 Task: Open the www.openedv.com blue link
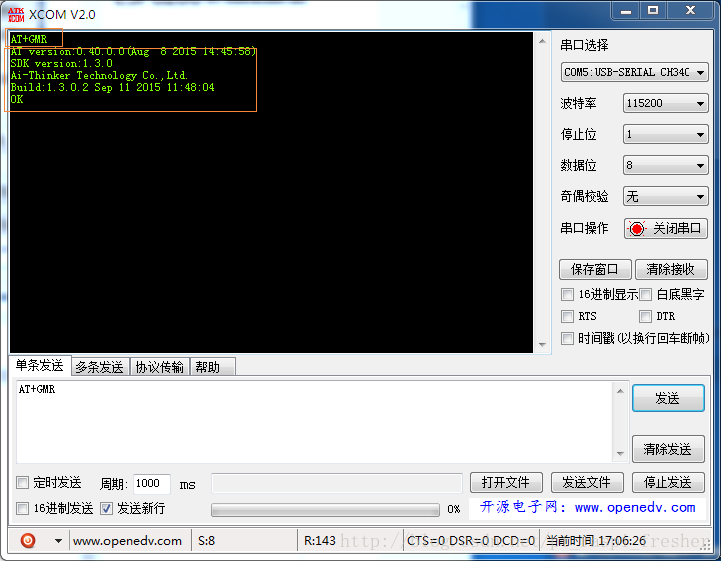point(635,508)
